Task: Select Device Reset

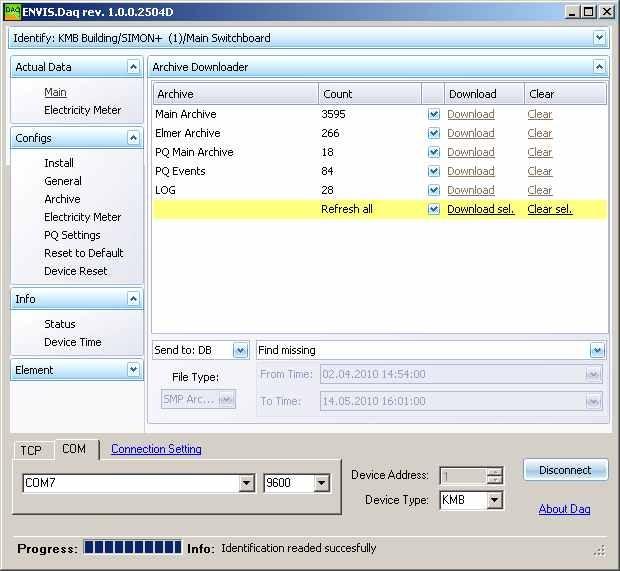Action: point(76,271)
